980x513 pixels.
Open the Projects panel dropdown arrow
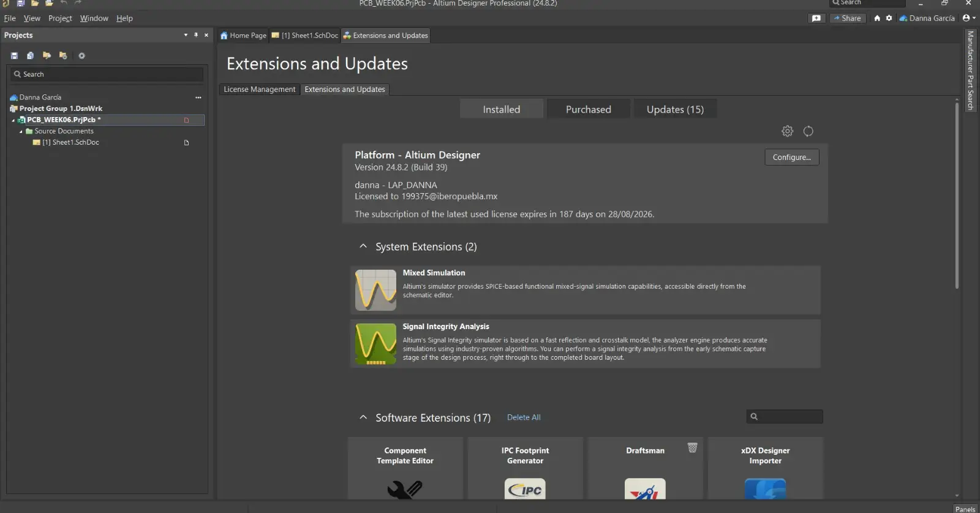coord(186,35)
